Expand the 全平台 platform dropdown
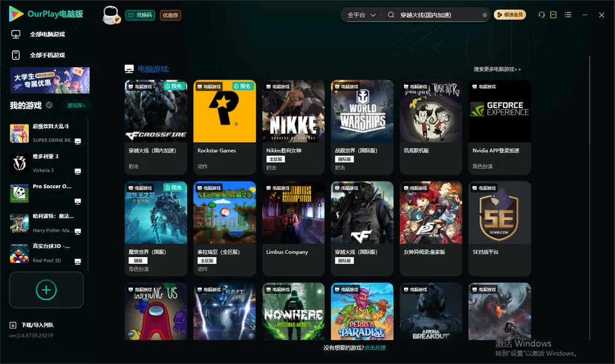 (x=361, y=15)
